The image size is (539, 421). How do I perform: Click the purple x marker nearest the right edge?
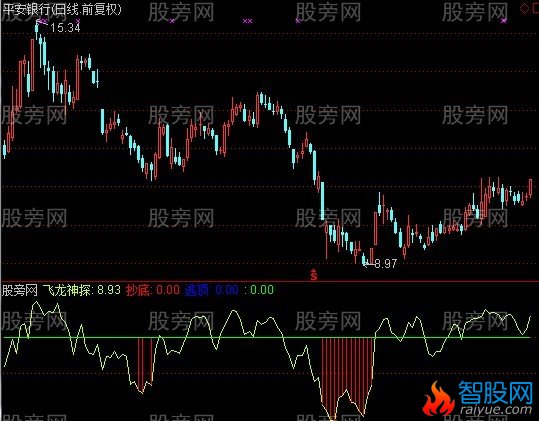[504, 21]
